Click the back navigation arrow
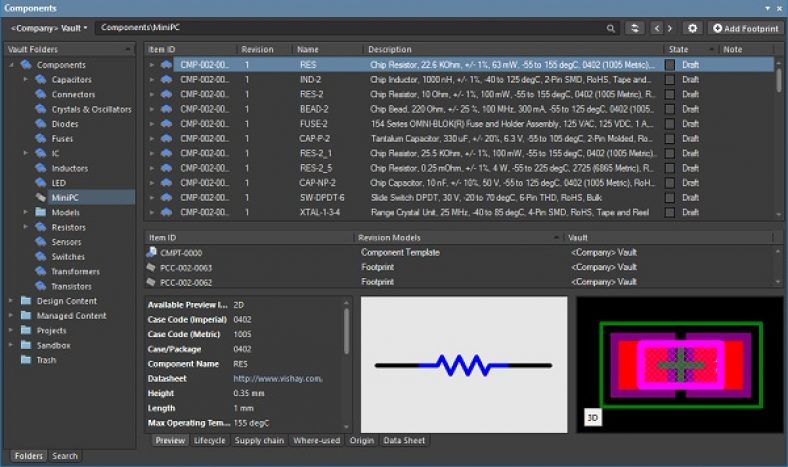The height and width of the screenshot is (467, 788). pos(656,28)
